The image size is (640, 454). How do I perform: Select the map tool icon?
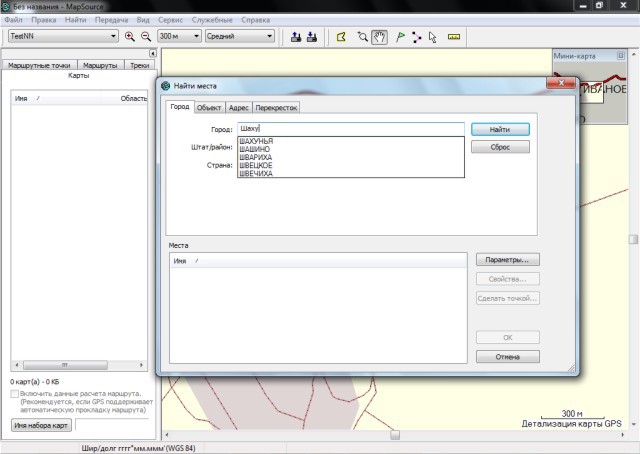coord(341,37)
